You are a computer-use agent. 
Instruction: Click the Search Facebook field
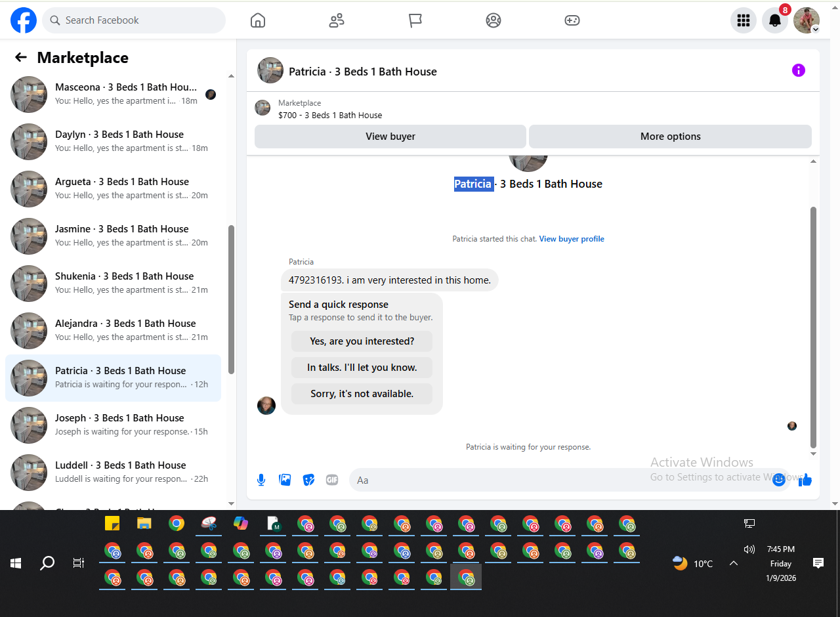point(134,20)
